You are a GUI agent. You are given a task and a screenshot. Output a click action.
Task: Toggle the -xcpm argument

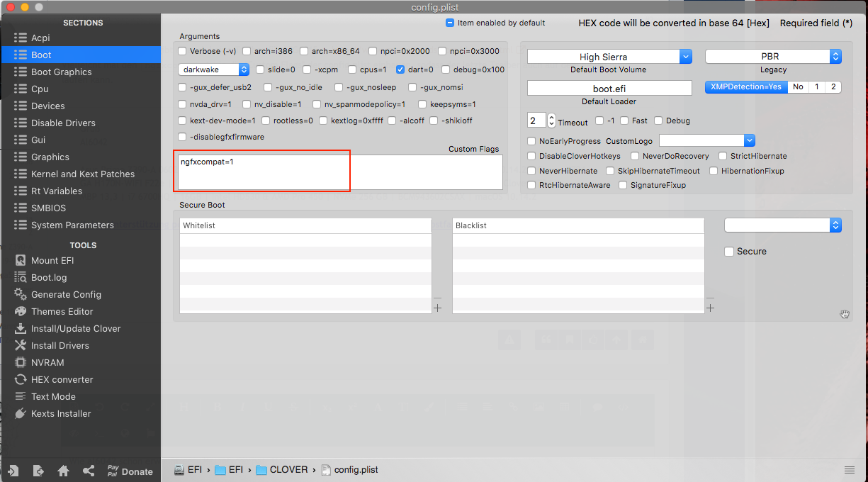[x=308, y=69]
